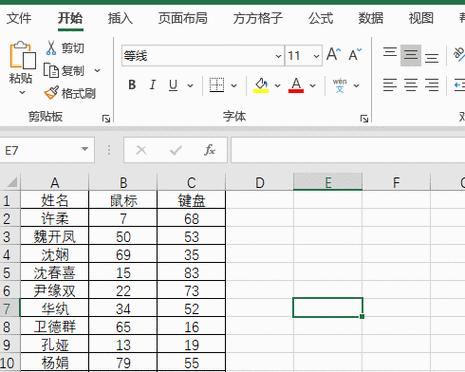Select column C header
This screenshot has width=465, height=372.
(x=191, y=182)
